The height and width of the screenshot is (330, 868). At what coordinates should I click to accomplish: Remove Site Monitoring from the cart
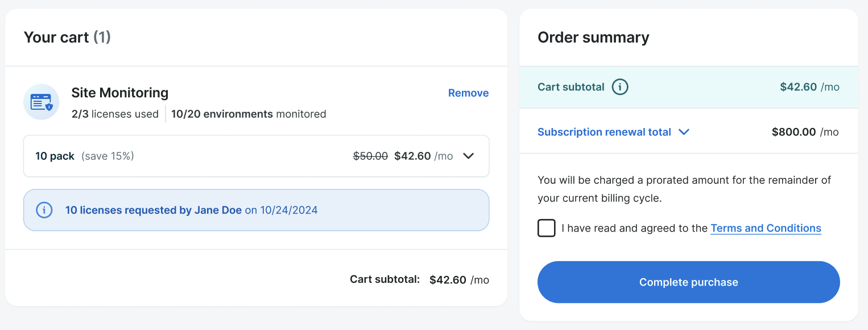click(468, 93)
